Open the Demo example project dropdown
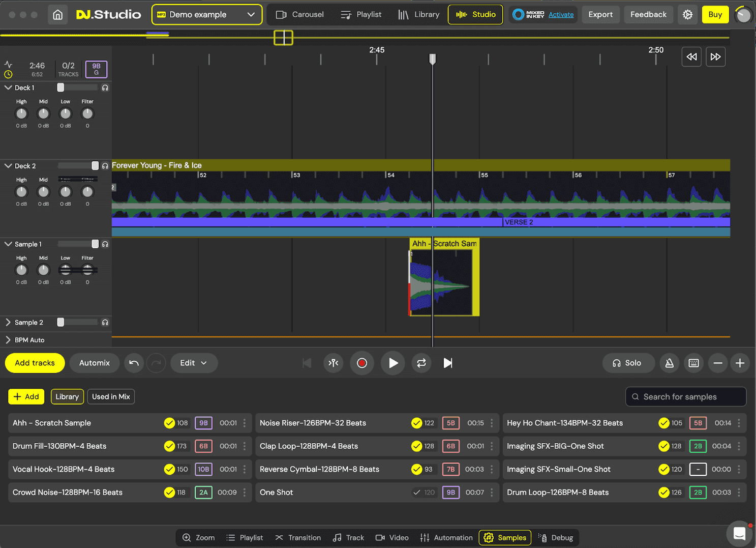 (x=207, y=15)
